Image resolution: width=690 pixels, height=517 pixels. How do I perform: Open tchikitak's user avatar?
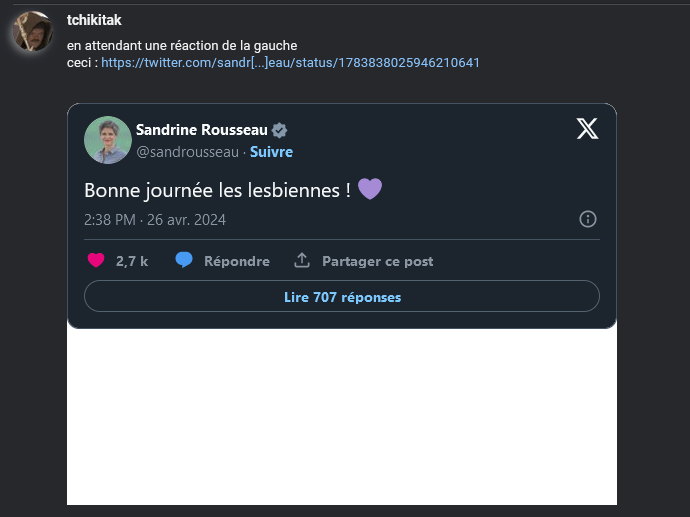click(32, 32)
